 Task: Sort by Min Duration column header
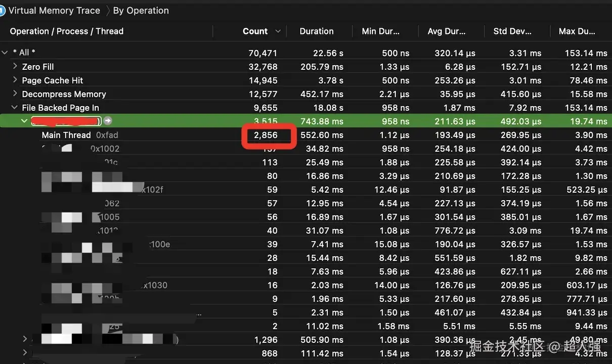pyautogui.click(x=381, y=31)
